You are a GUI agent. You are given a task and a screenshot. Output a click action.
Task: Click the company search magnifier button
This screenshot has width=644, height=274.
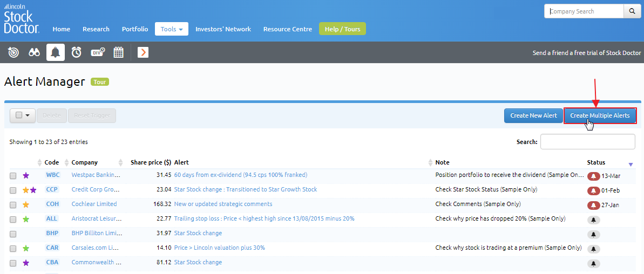(x=633, y=11)
